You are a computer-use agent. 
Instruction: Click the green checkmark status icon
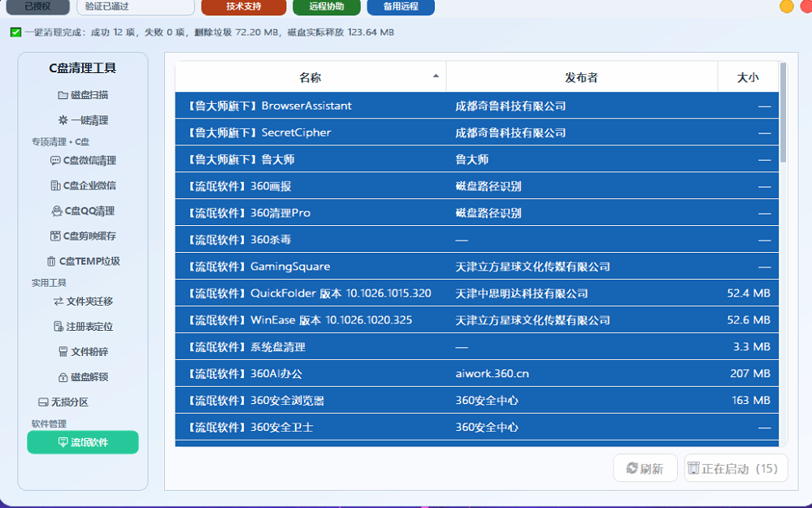[x=16, y=33]
